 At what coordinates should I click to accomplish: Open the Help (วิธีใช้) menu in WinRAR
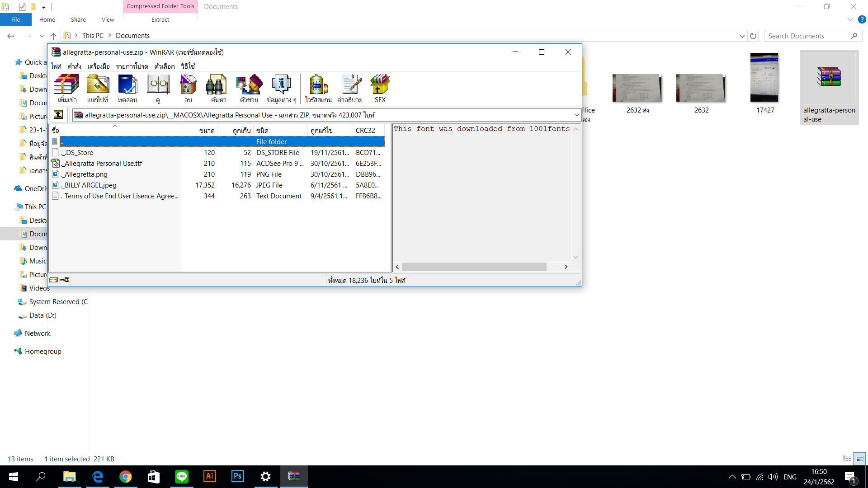(188, 66)
